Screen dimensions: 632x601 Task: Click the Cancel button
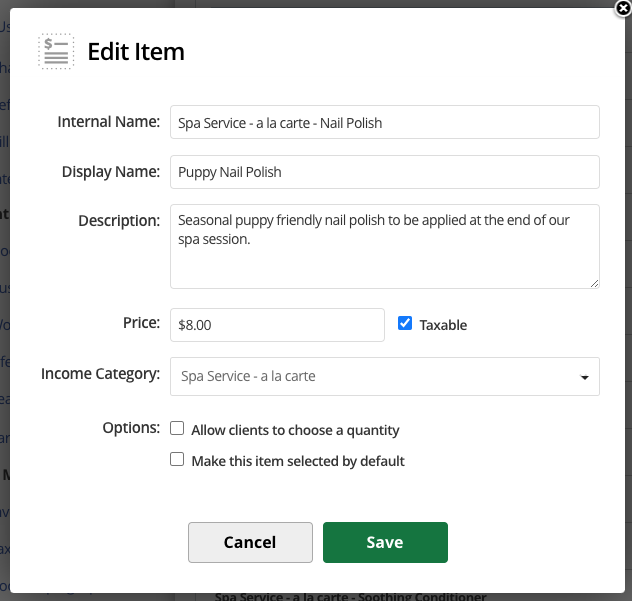[x=250, y=543]
